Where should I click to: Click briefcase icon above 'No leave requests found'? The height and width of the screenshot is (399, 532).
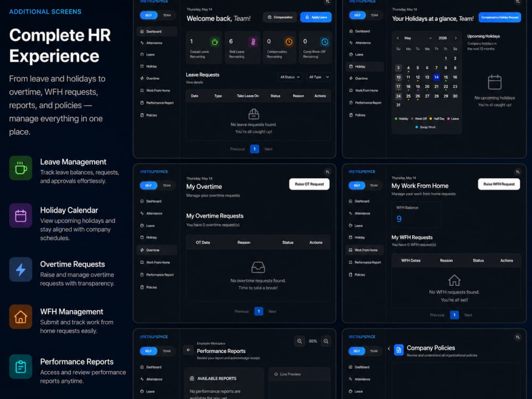point(254,114)
